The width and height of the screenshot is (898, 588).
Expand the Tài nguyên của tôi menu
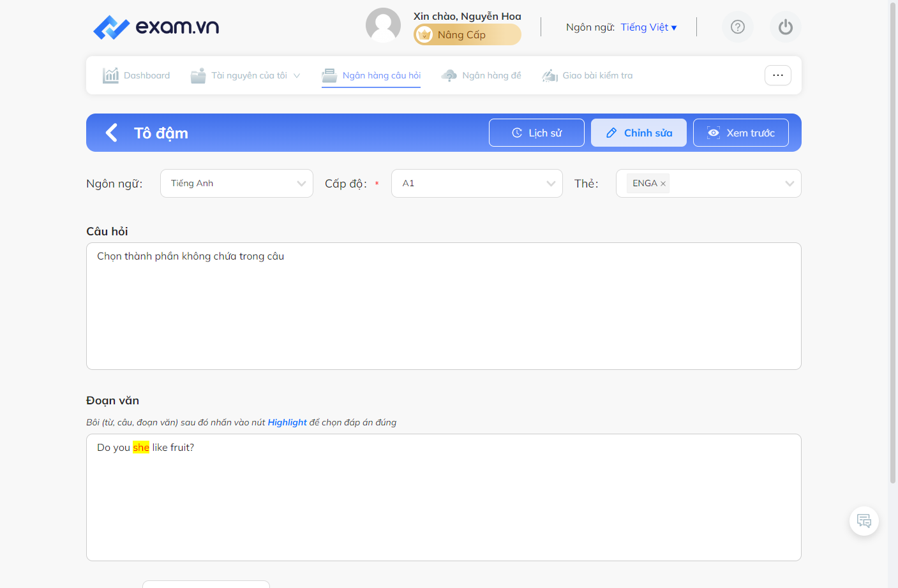tap(246, 75)
